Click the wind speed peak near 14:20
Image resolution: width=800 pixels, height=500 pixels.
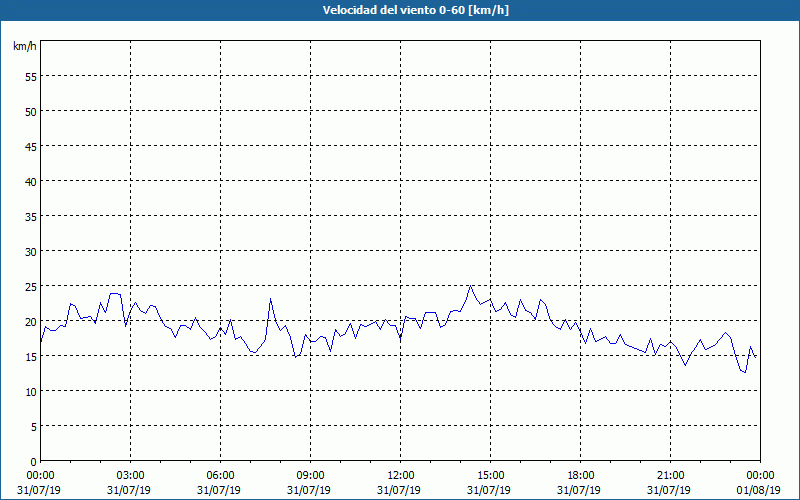470,286
